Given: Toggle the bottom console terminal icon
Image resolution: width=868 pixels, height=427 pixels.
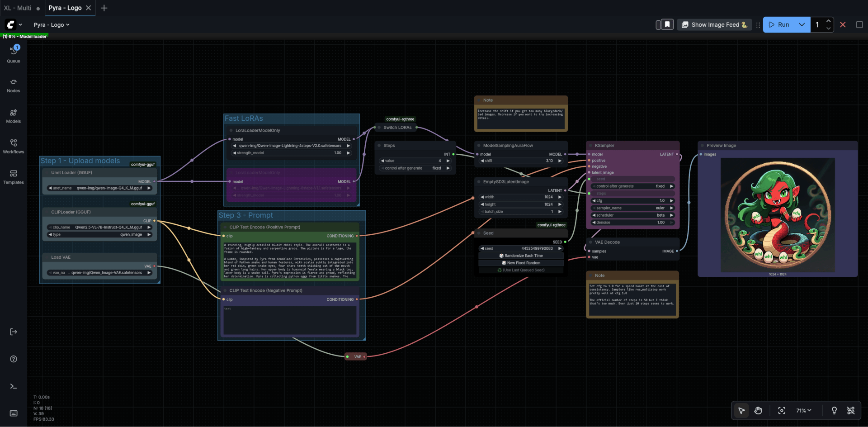Looking at the screenshot, I should click(14, 386).
